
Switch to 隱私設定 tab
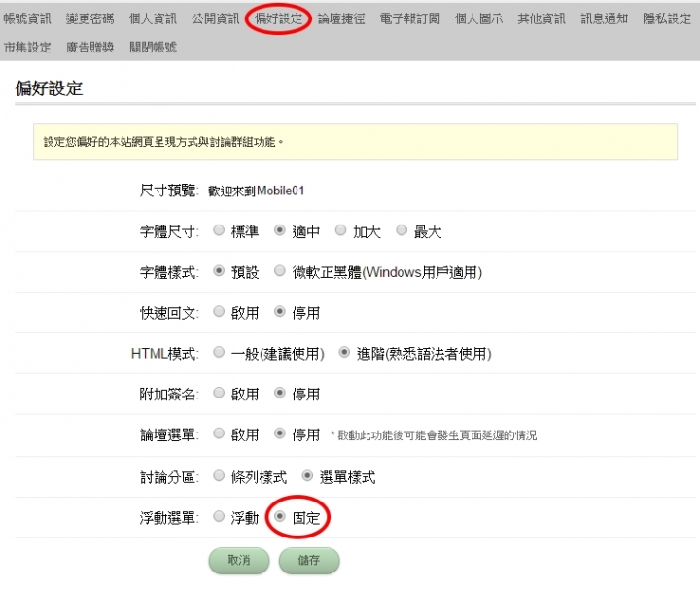coord(667,18)
